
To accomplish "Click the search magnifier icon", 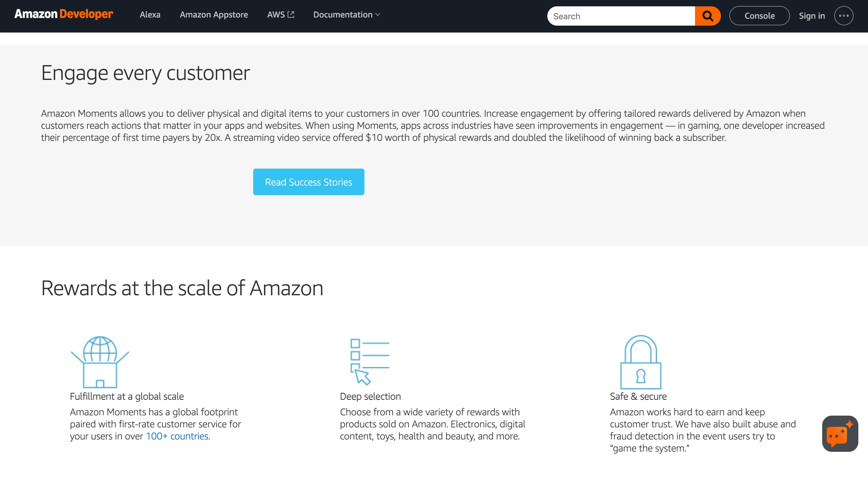I will [x=708, y=15].
